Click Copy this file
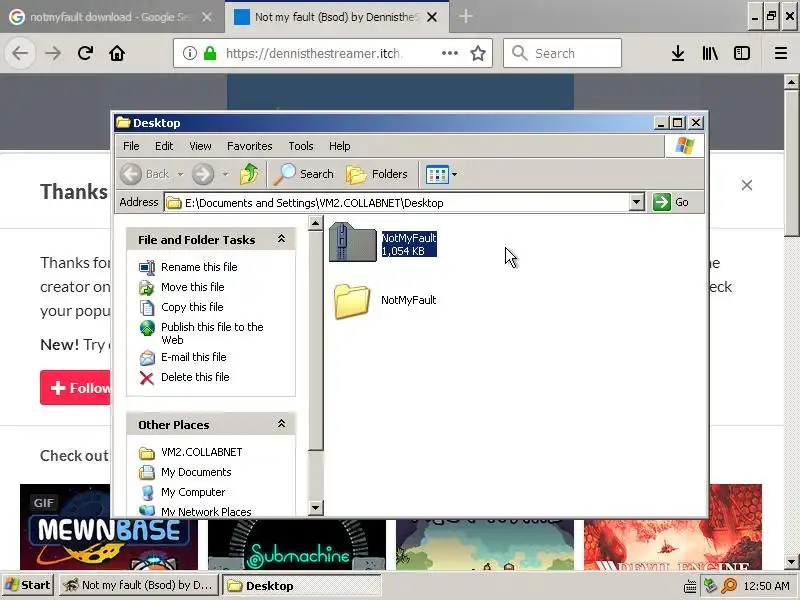The height and width of the screenshot is (600, 800). click(192, 307)
